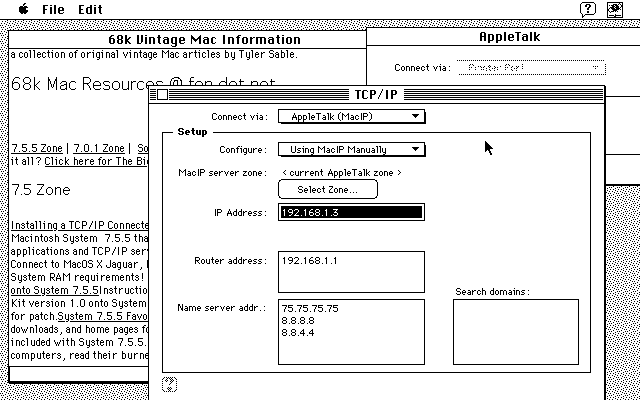Click the '< current AppleTalk zone >' text
The image size is (640, 400).
click(342, 173)
